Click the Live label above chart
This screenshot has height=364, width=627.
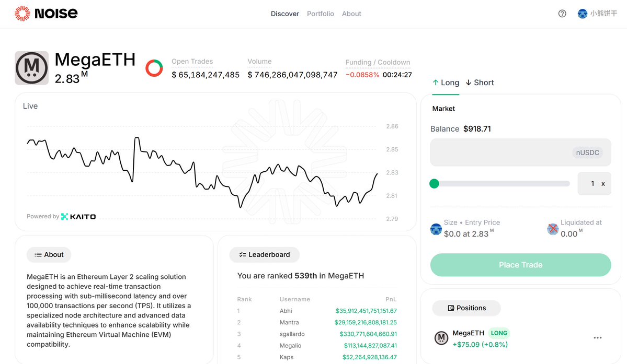coord(30,106)
